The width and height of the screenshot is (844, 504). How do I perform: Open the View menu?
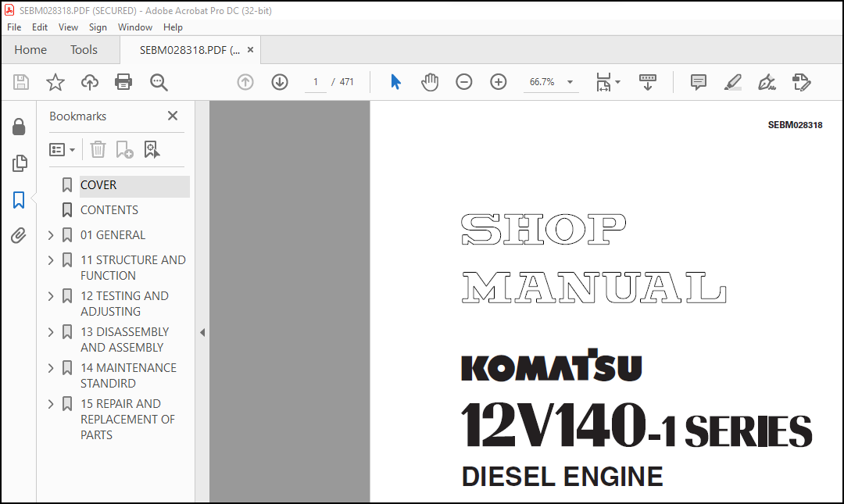[68, 27]
